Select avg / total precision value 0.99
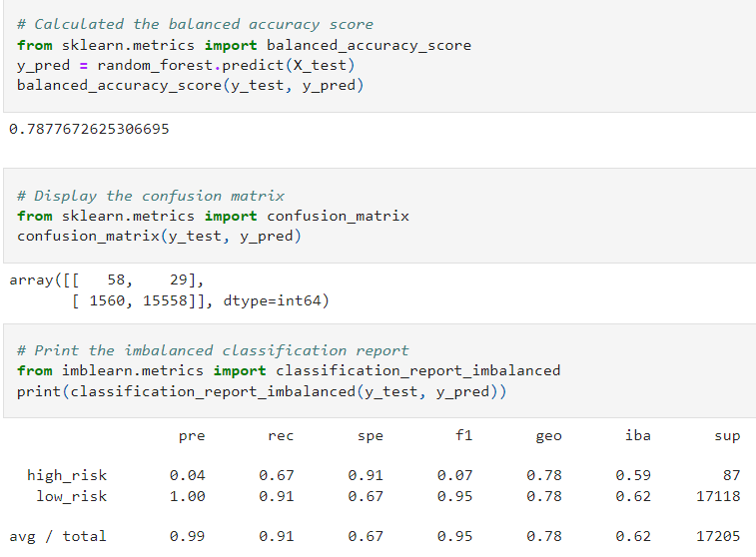 click(x=187, y=537)
